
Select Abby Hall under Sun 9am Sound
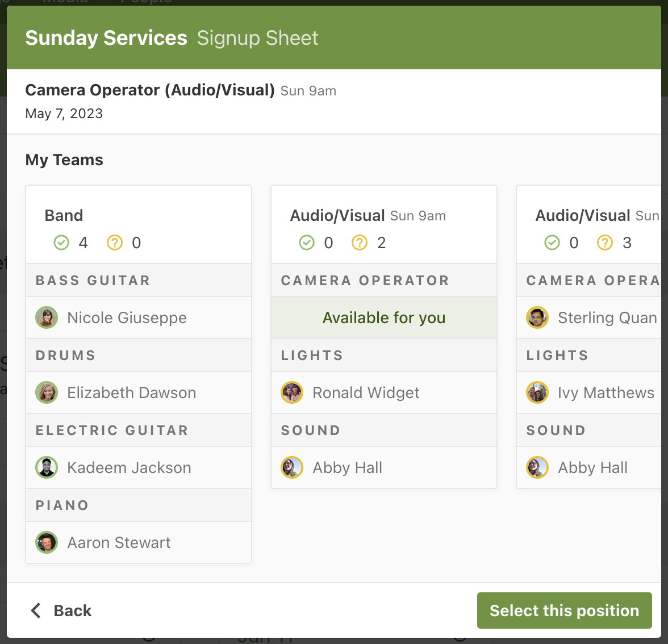pos(347,467)
